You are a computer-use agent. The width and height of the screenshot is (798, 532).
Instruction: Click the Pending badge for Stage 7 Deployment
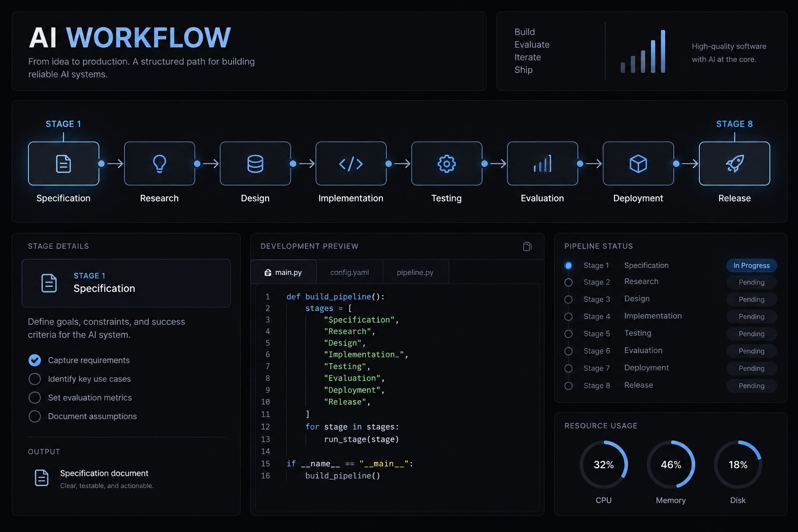pyautogui.click(x=751, y=368)
